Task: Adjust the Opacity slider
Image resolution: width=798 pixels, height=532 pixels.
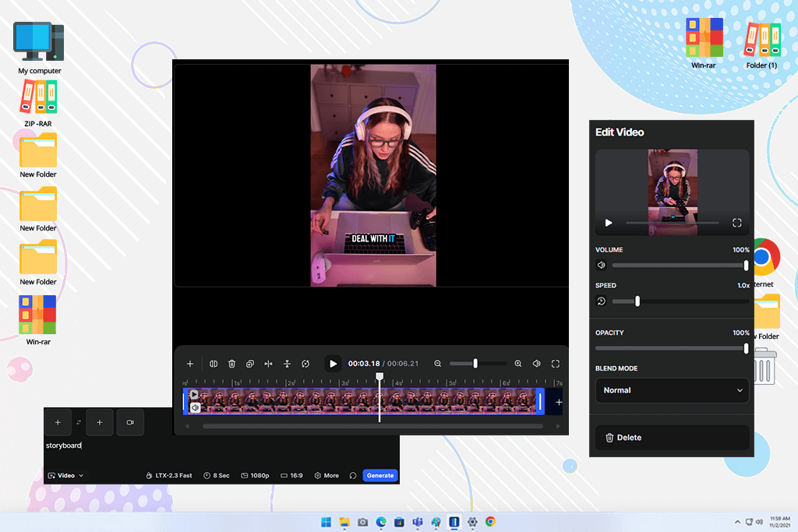Action: coord(673,348)
